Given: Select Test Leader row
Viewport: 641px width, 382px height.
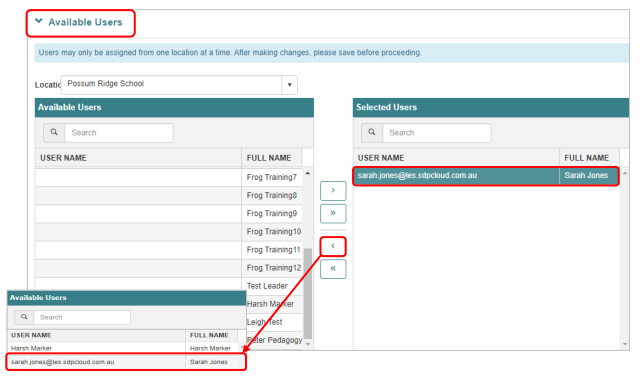Looking at the screenshot, I should click(x=169, y=286).
